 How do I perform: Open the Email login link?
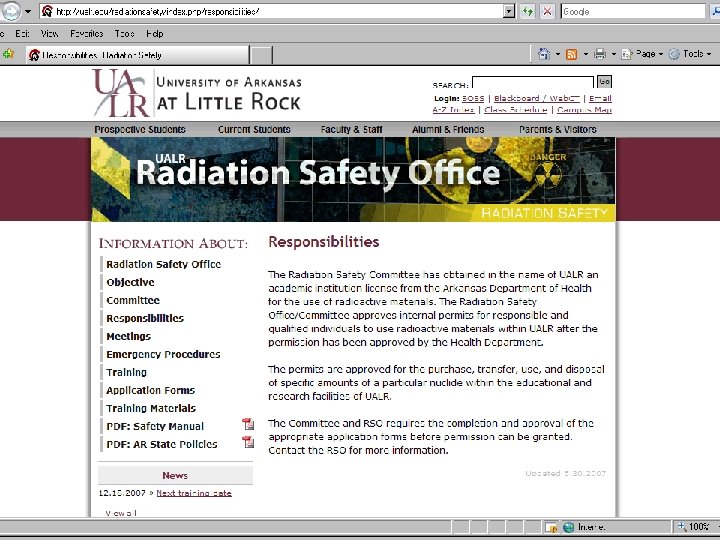(x=600, y=98)
